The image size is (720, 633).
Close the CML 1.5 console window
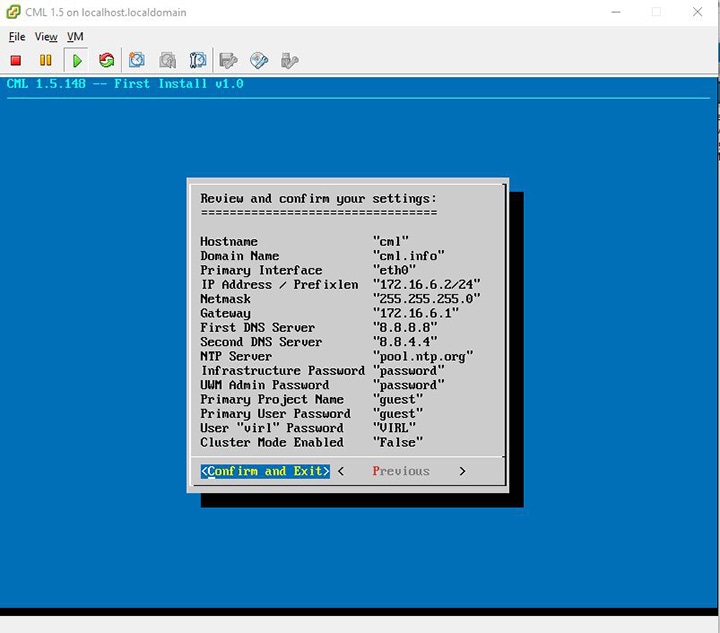697,12
